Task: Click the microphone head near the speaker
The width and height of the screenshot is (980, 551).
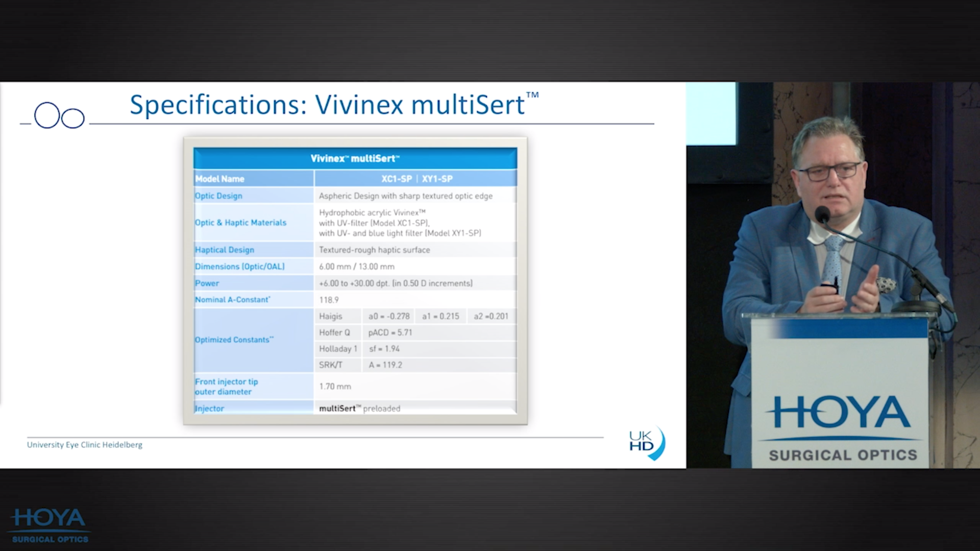Action: [822, 214]
